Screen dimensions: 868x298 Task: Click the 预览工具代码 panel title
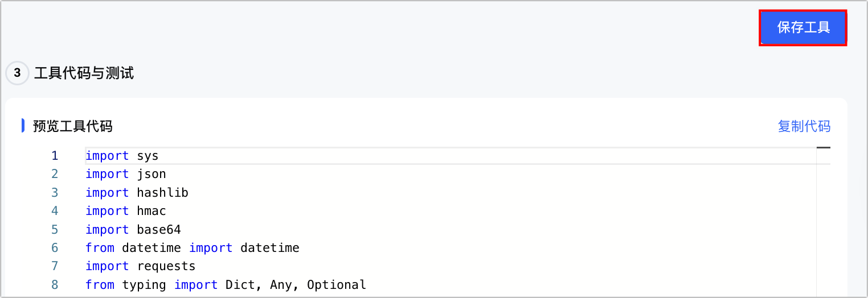pos(72,126)
